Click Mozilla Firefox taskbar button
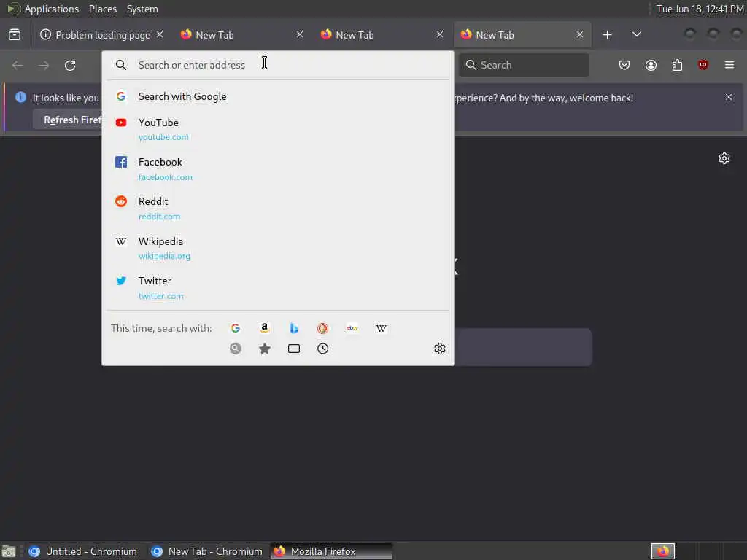747x560 pixels. [x=332, y=551]
